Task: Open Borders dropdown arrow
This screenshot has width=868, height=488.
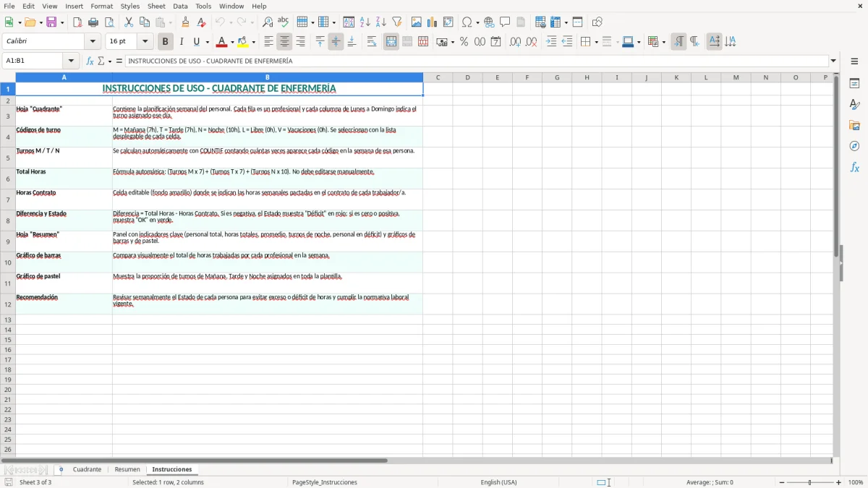Action: pos(596,42)
